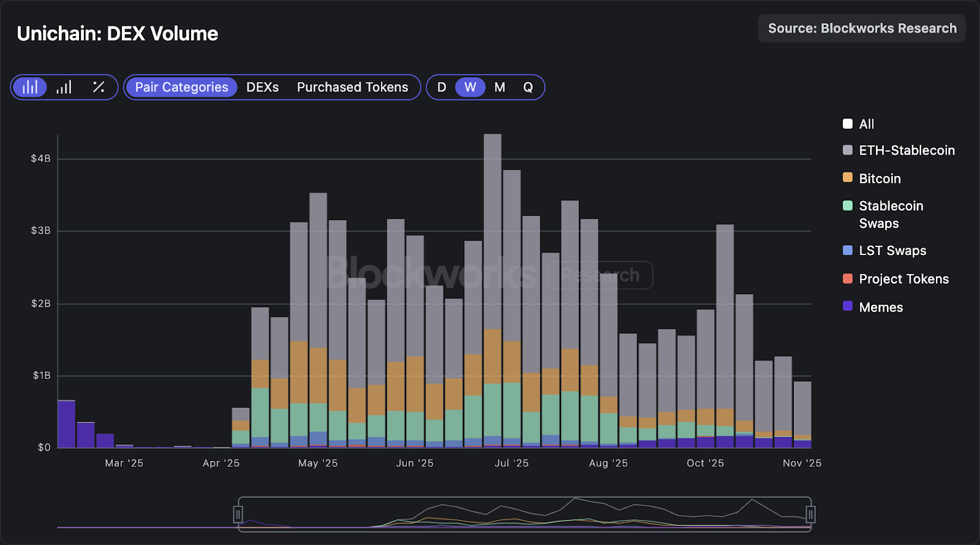Select the stacked bar chart view icon

pyautogui.click(x=30, y=87)
